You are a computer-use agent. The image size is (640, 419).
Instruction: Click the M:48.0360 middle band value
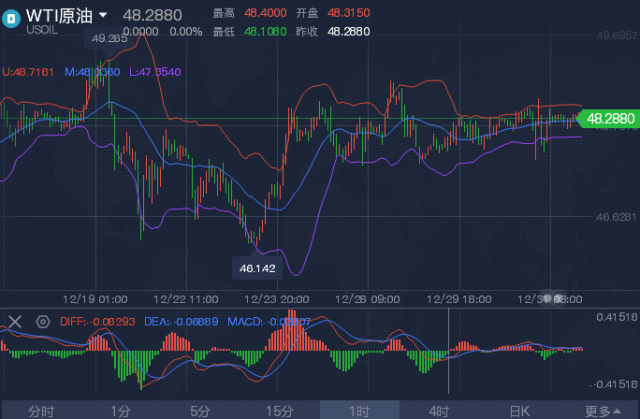point(92,72)
